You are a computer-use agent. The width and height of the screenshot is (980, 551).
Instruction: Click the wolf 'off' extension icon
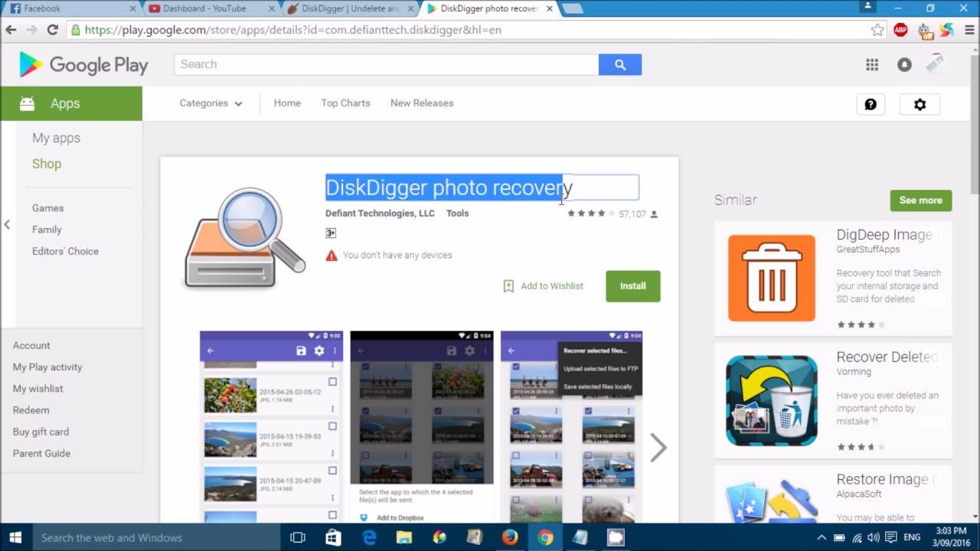[x=925, y=31]
